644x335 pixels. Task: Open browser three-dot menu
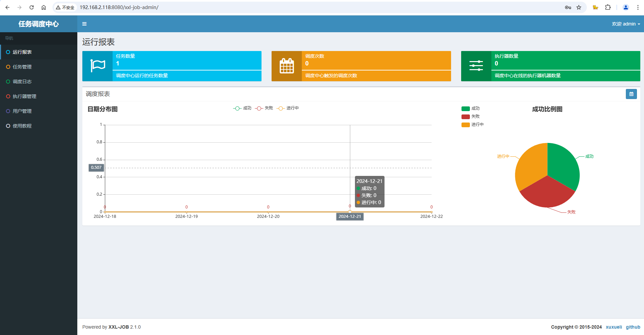(x=638, y=7)
